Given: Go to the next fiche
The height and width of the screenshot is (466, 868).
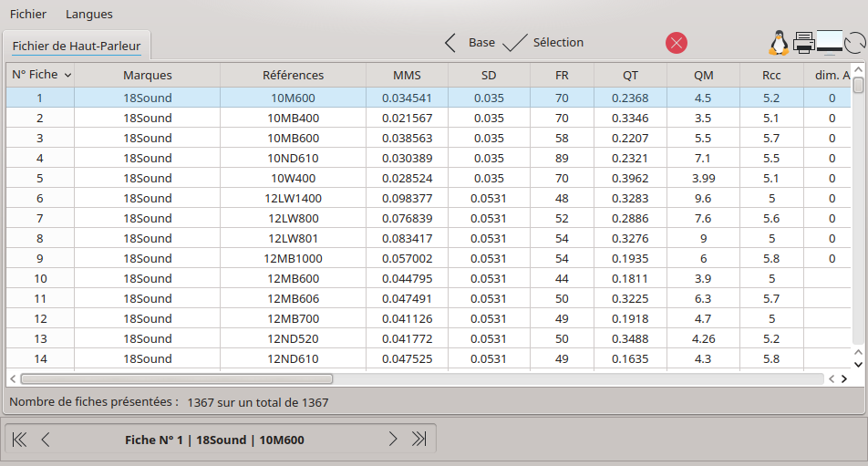Looking at the screenshot, I should point(393,439).
